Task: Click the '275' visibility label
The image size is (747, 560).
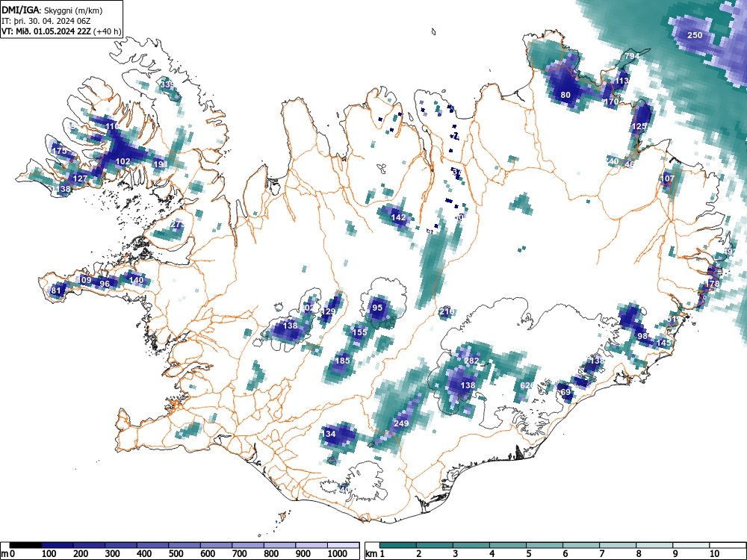Action: [x=177, y=224]
